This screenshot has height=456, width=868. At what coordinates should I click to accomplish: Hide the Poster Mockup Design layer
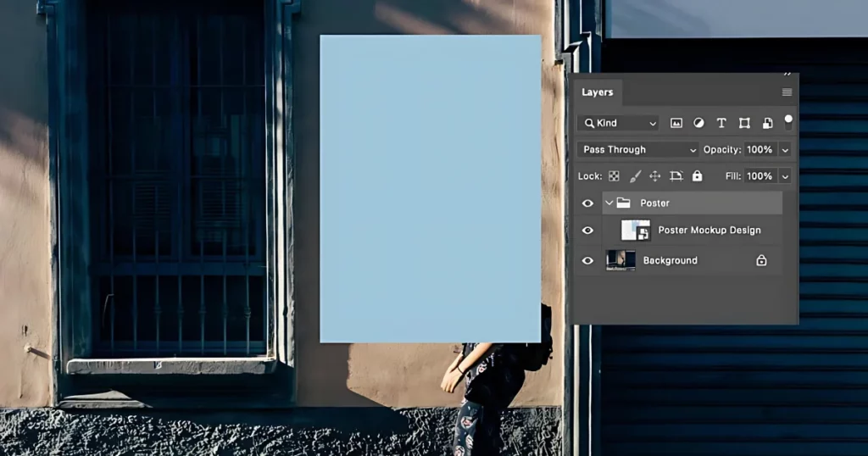point(587,231)
